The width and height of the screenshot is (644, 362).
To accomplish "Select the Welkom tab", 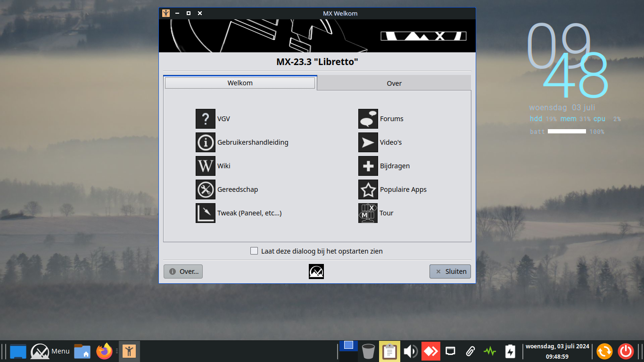I will pyautogui.click(x=240, y=83).
